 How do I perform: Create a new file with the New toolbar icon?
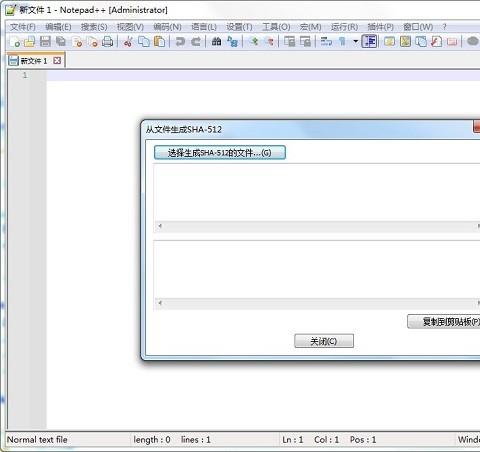coord(15,42)
